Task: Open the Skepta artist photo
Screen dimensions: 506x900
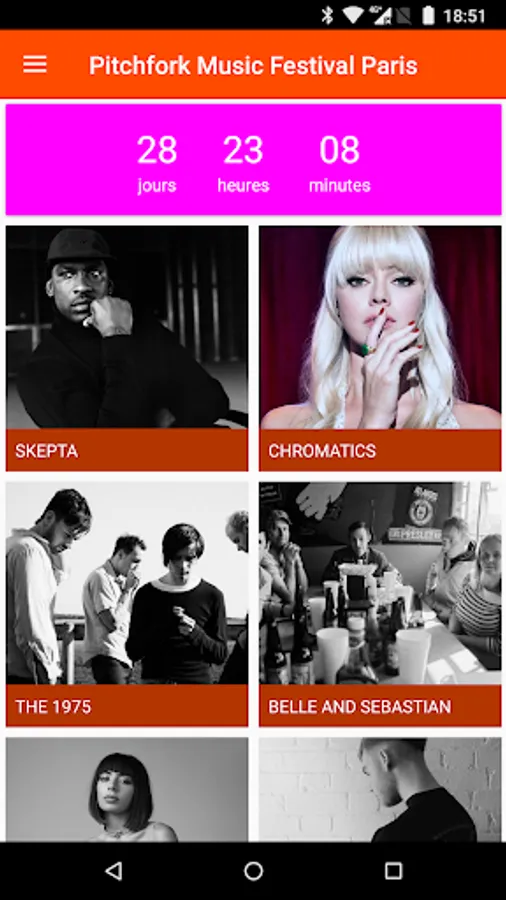Action: [x=127, y=327]
